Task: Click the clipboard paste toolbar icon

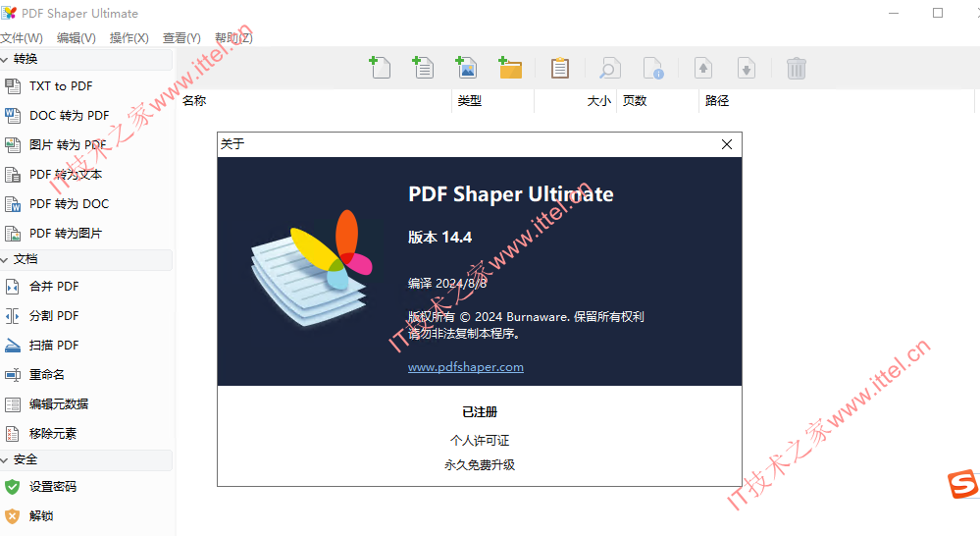Action: click(560, 68)
